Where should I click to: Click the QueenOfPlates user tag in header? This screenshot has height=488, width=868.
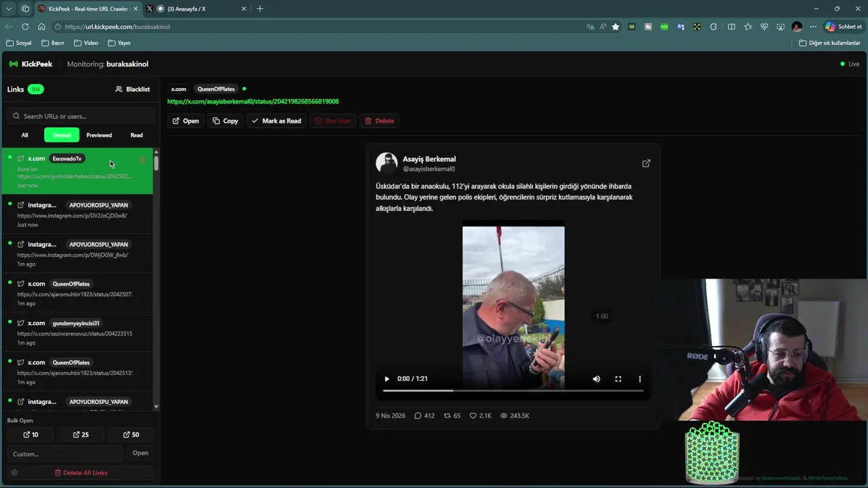click(216, 89)
